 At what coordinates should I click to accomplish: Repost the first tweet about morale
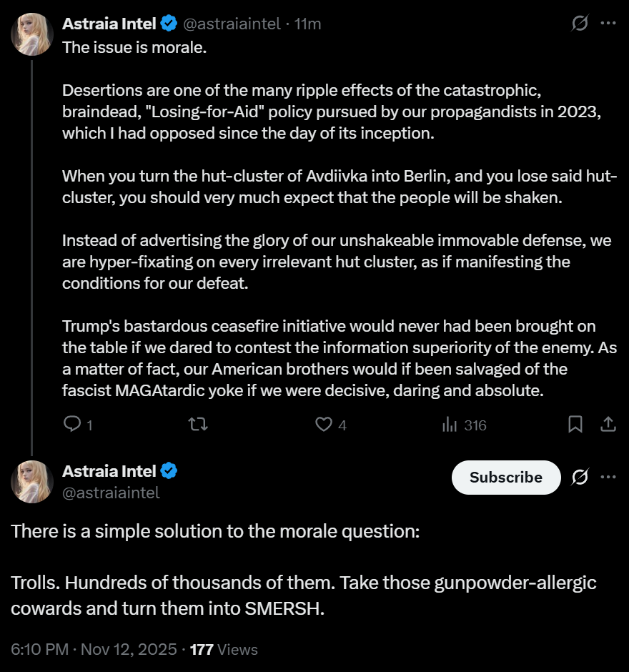[x=197, y=425]
